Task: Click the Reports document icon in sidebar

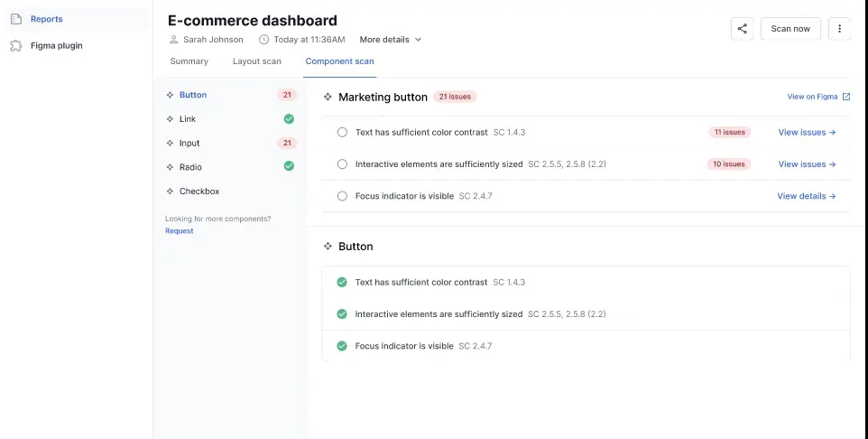Action: (x=15, y=19)
